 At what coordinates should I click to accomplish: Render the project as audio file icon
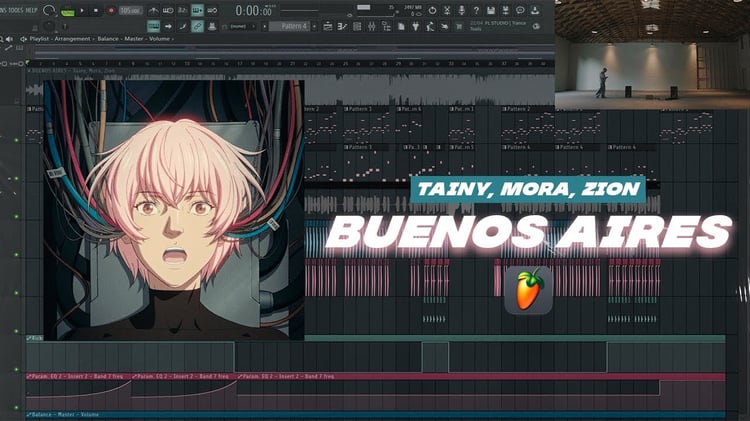click(x=506, y=10)
